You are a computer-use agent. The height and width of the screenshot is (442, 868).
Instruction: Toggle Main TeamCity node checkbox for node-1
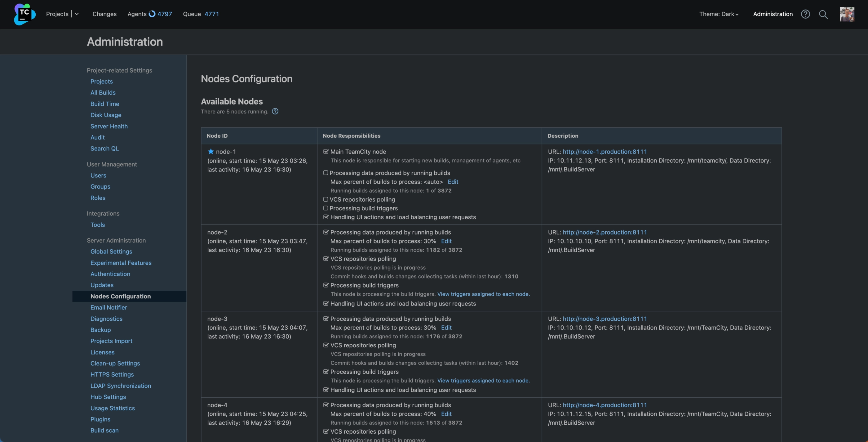(x=326, y=151)
